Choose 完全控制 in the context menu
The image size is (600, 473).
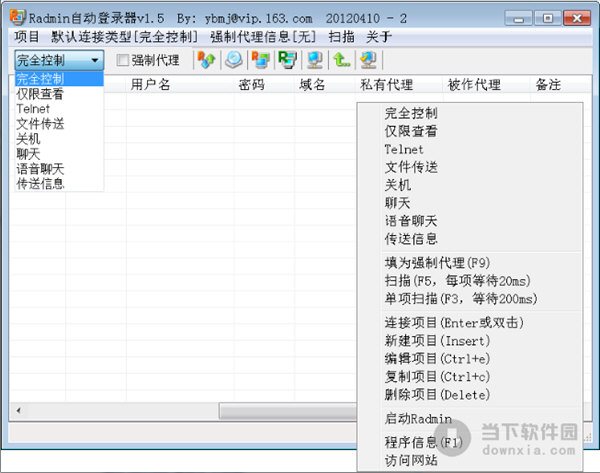(470, 113)
